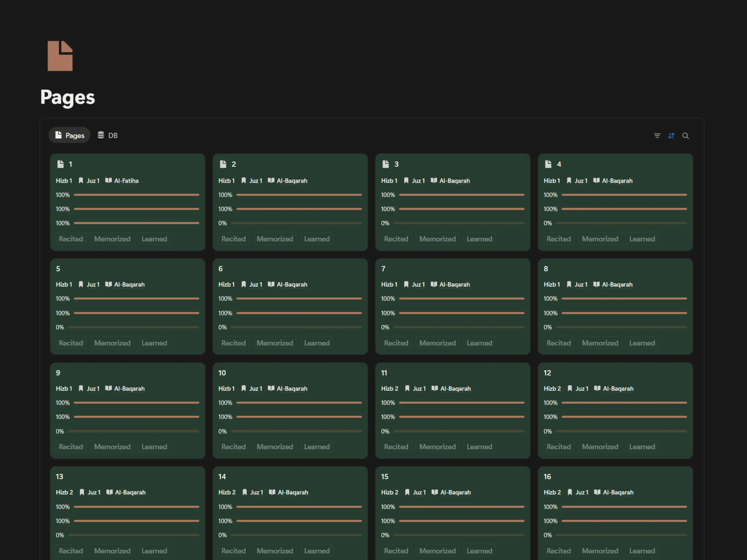This screenshot has width=747, height=560.
Task: Click the Juz bookmark icon on card 14
Action: (244, 492)
